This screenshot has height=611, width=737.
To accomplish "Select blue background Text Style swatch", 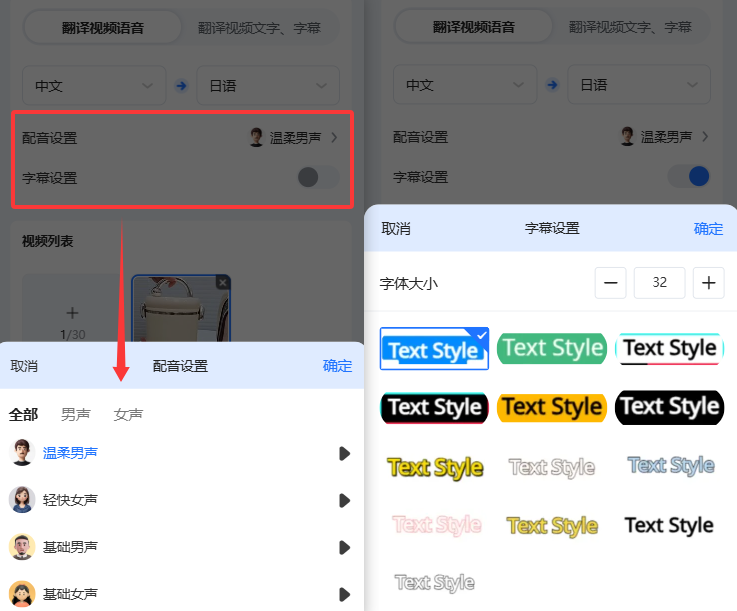I will 434,349.
